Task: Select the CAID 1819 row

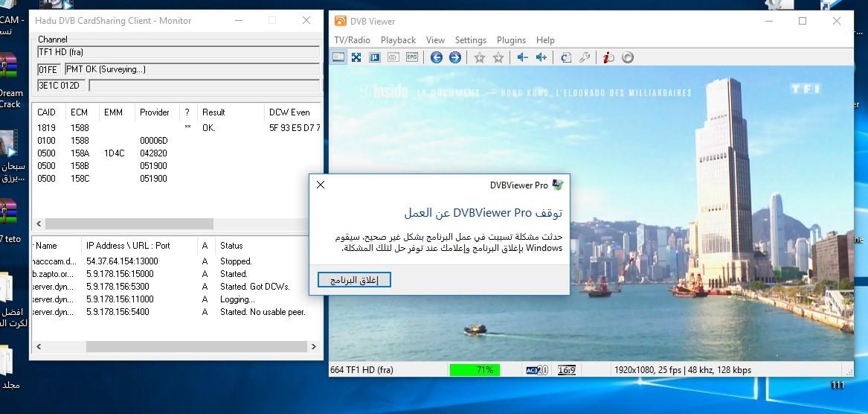Action: pos(177,127)
